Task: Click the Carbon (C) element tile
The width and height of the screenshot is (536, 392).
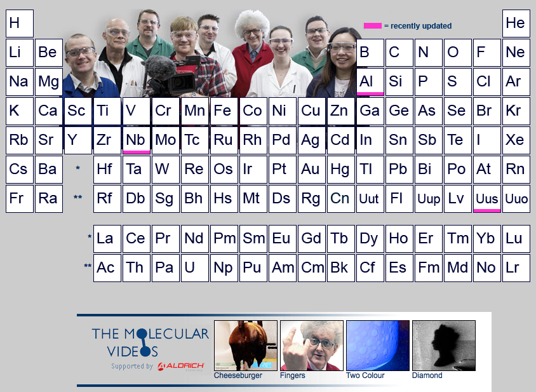Action: tap(399, 52)
